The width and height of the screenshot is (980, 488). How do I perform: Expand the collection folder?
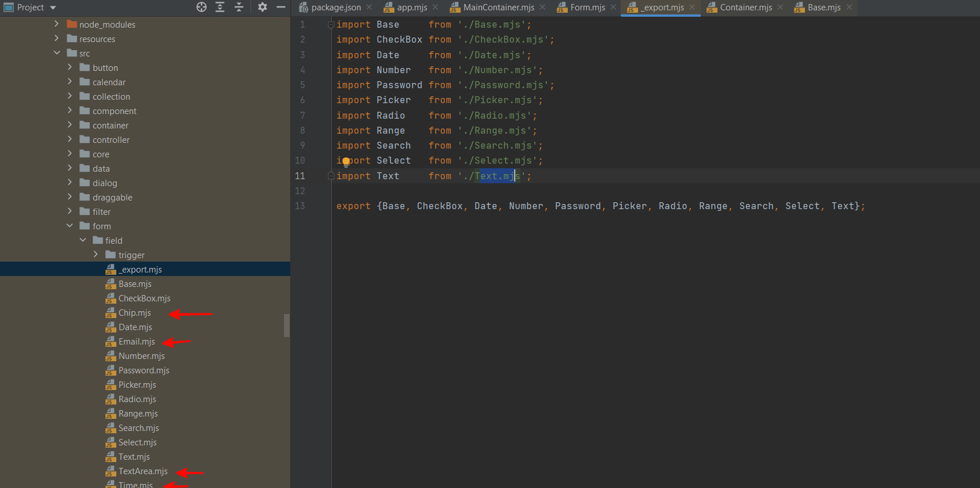tap(70, 96)
